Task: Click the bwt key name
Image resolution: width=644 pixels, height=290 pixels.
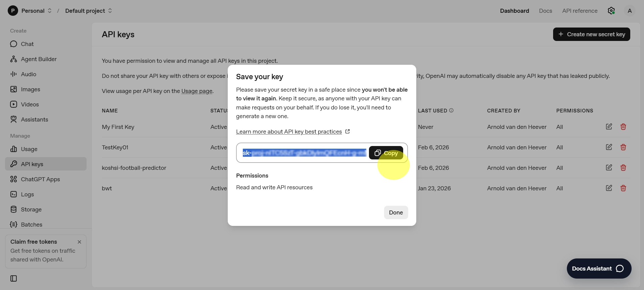Action: tap(107, 188)
